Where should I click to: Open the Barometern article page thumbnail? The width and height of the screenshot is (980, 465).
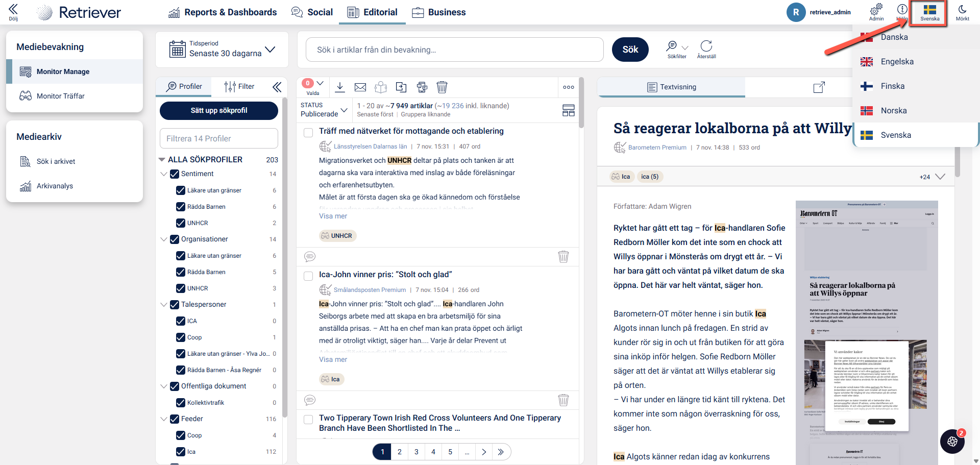pos(867,332)
